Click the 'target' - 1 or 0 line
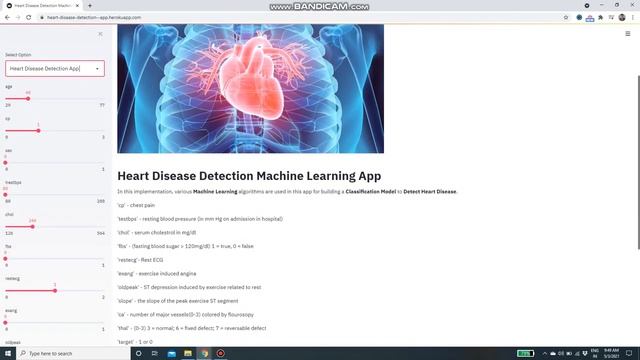This screenshot has height=360, width=640. pyautogui.click(x=135, y=342)
